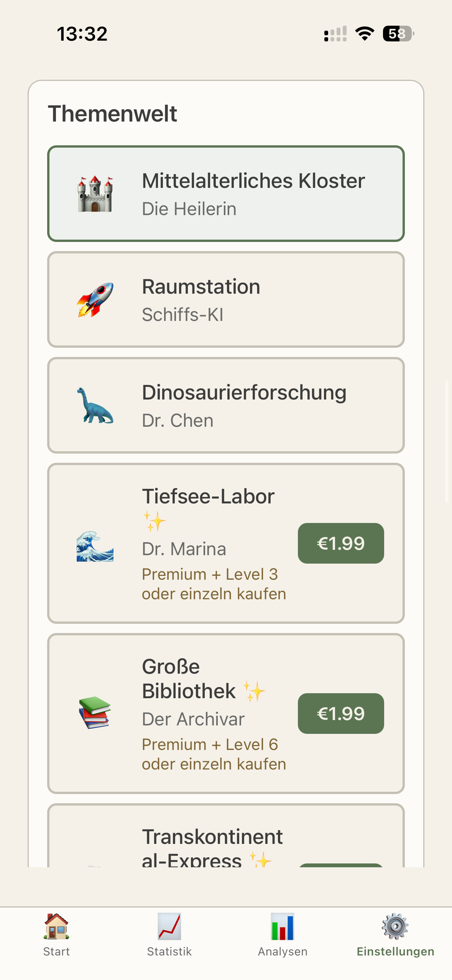Viewport: 452px width, 980px height.
Task: Buy Tiefsee-Labor for €1.99
Action: coord(341,543)
